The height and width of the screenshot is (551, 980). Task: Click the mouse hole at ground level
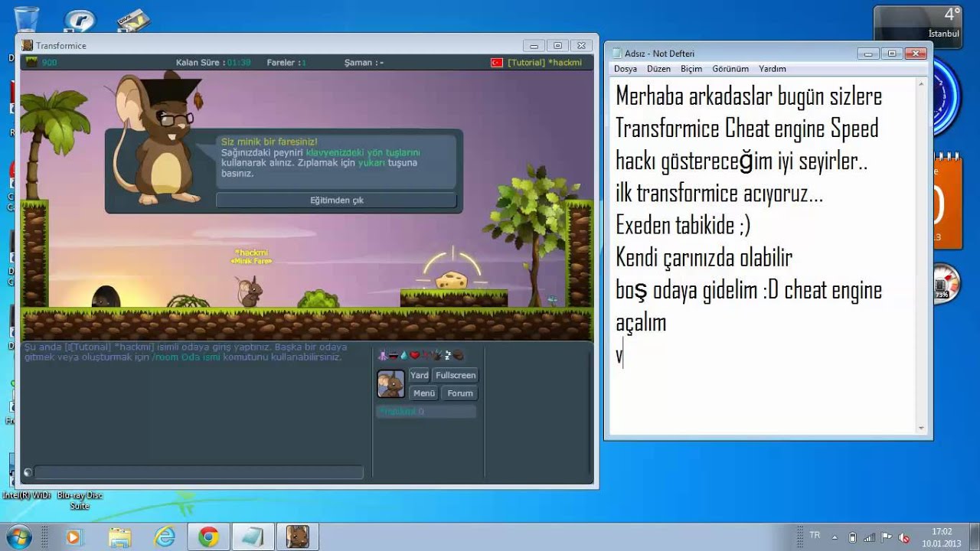click(x=106, y=298)
